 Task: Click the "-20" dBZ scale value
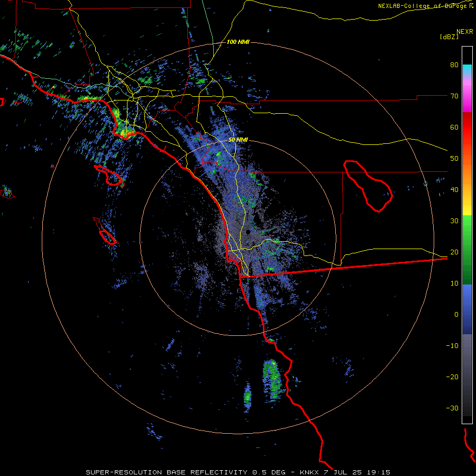[452, 377]
